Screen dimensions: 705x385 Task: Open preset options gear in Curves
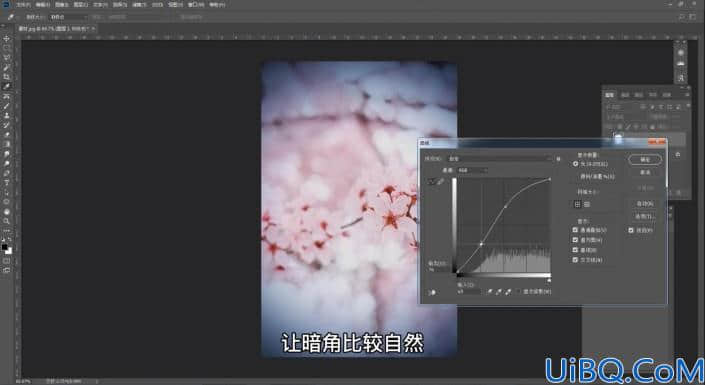[558, 159]
